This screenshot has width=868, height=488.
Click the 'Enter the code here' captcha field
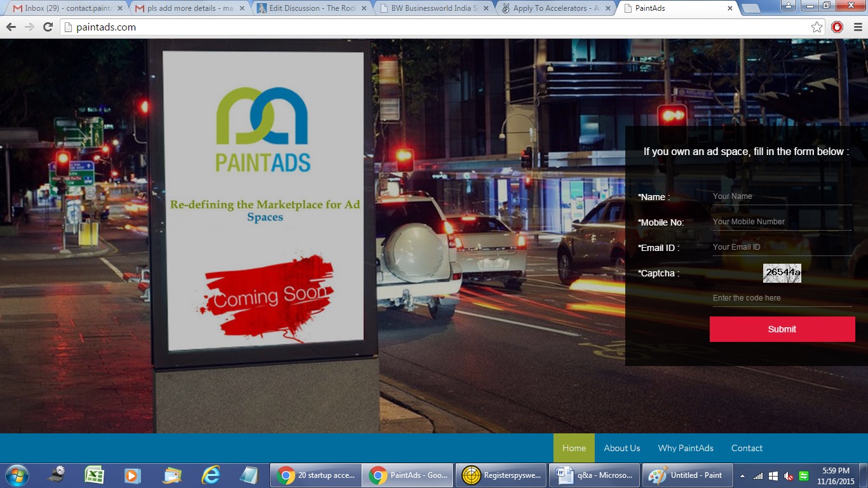point(782,298)
